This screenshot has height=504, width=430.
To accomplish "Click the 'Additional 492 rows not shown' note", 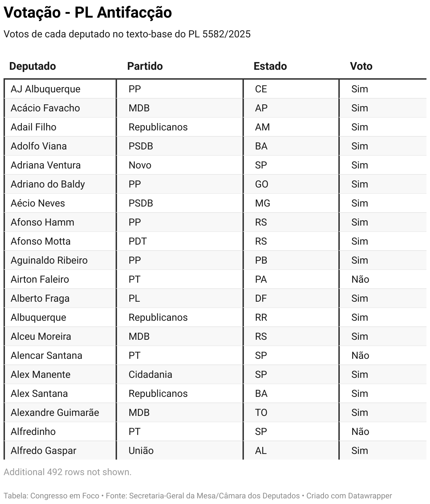I will [x=67, y=472].
